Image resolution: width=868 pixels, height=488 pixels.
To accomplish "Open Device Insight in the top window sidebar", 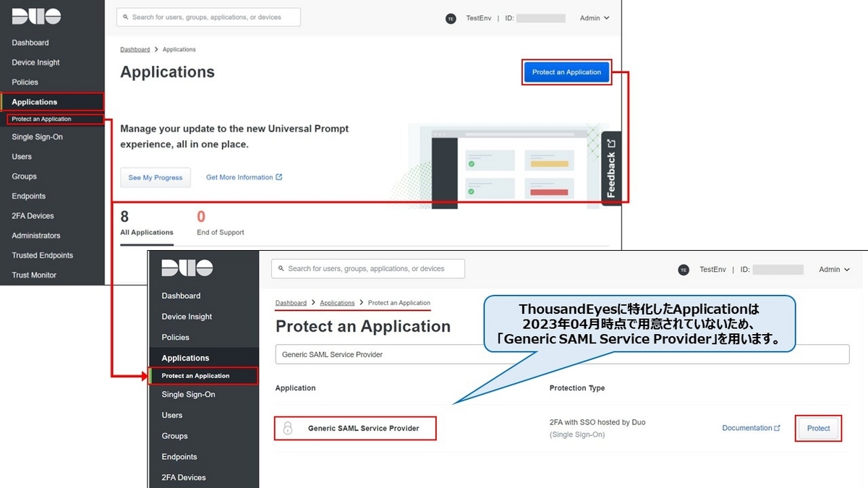I will 35,62.
